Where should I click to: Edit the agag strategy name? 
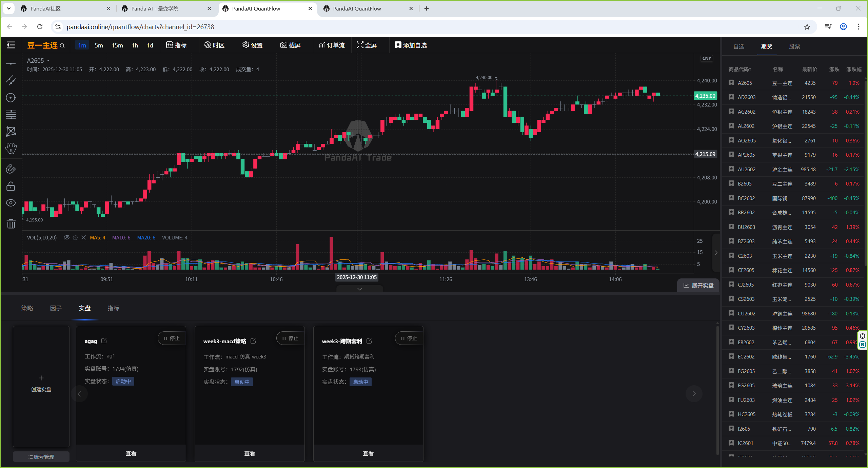tap(104, 340)
